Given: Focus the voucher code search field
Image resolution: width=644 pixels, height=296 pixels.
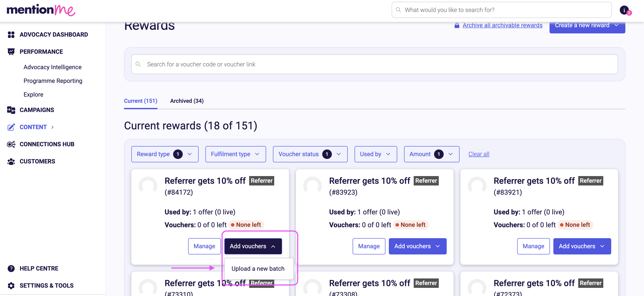Looking at the screenshot, I should [x=374, y=64].
